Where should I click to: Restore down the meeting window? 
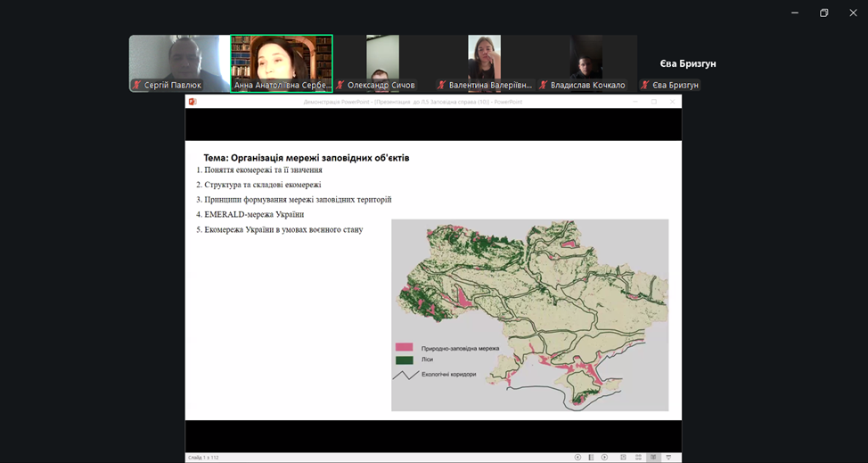tap(823, 12)
